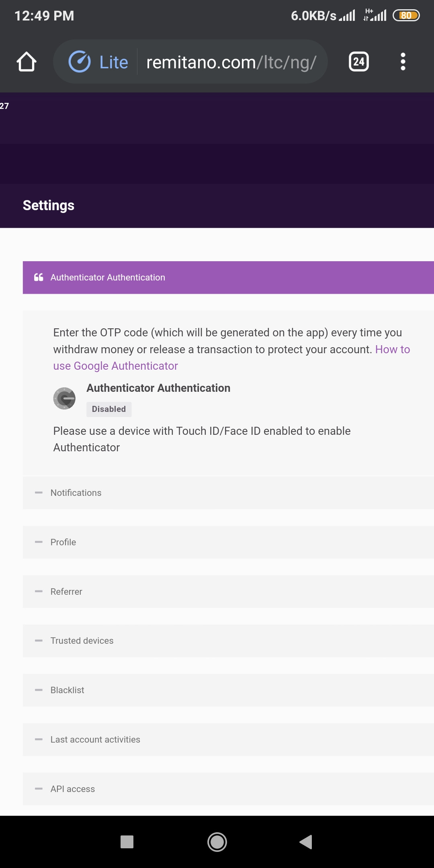
Task: Open the three-dot browser menu
Action: [x=403, y=62]
